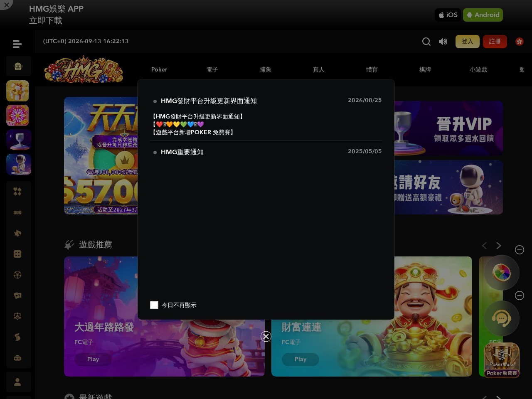This screenshot has height=399, width=532.
Task: Hide the customer service floating widget
Action: coord(520,296)
